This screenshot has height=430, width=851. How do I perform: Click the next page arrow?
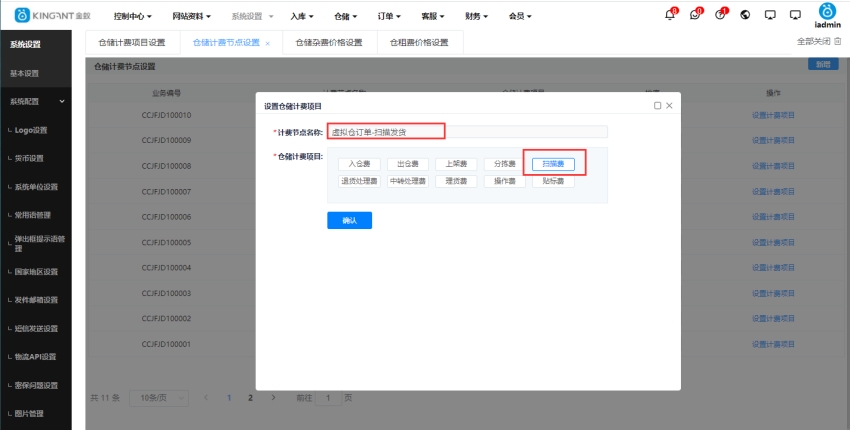tap(273, 398)
